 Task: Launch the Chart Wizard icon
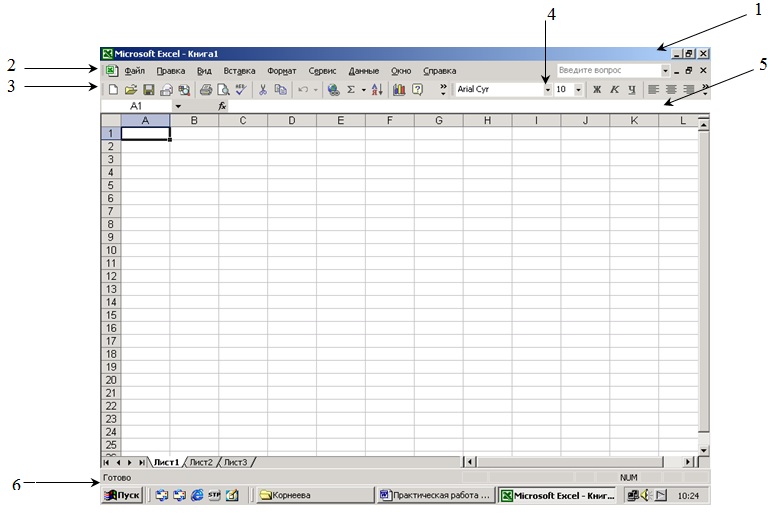(x=399, y=90)
